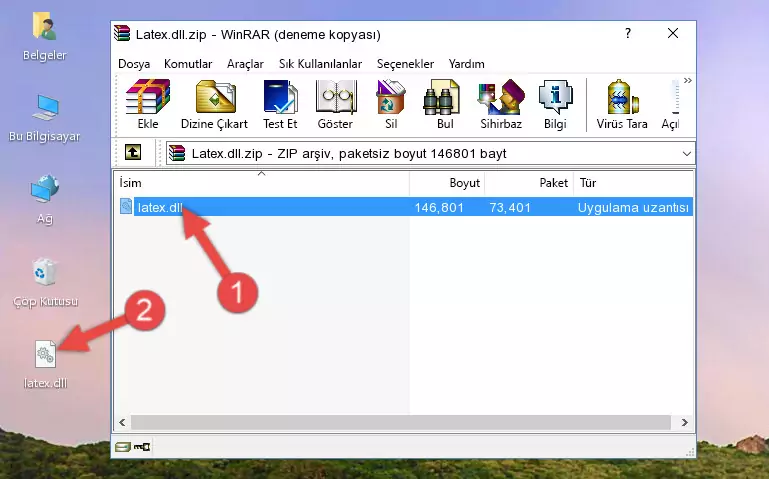Click the Bul find binoculars icon
Screen dimensions: 769x479
[441, 97]
